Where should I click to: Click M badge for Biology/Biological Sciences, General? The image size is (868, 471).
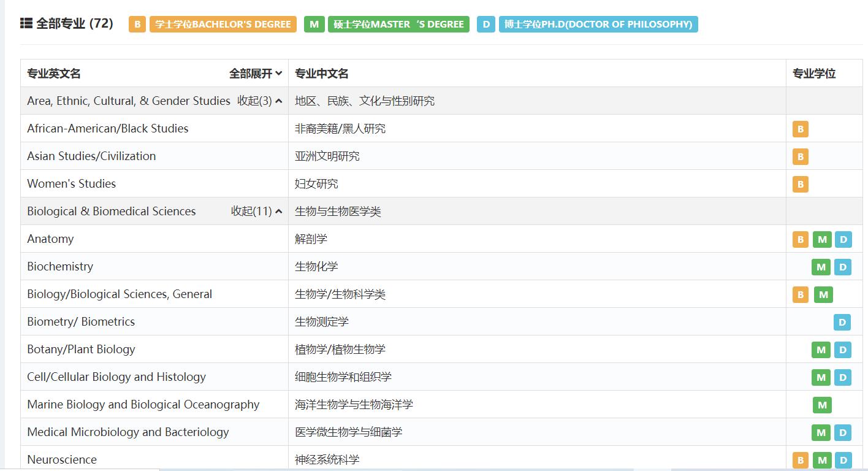point(823,294)
